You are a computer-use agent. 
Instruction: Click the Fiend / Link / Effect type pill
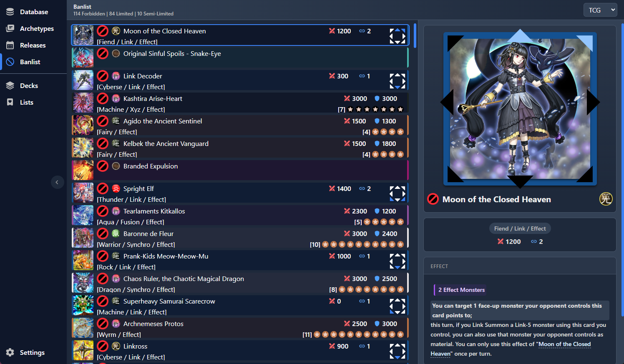tap(520, 228)
